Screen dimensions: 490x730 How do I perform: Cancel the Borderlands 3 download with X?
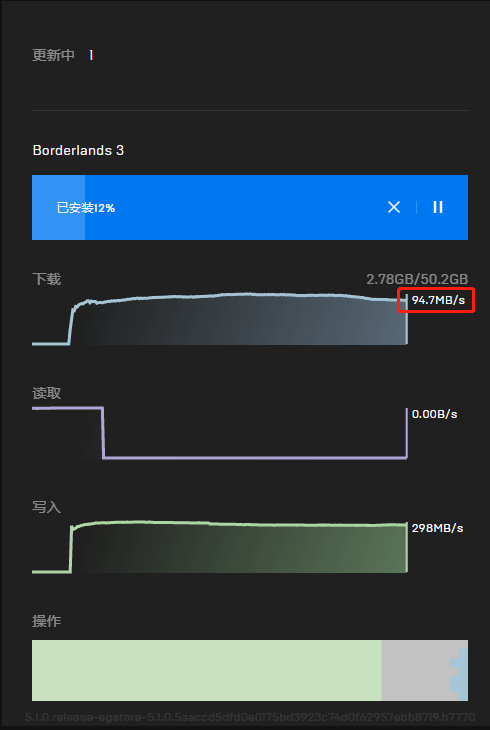394,207
